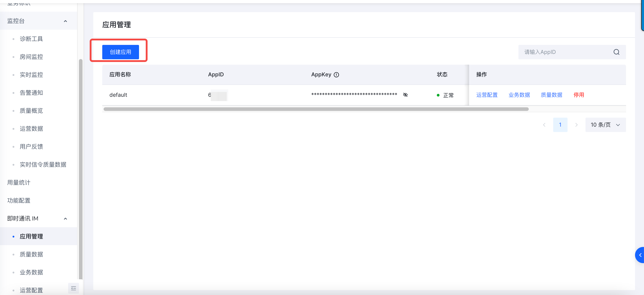Open 实时信令质量数据 in sidebar

pos(43,165)
